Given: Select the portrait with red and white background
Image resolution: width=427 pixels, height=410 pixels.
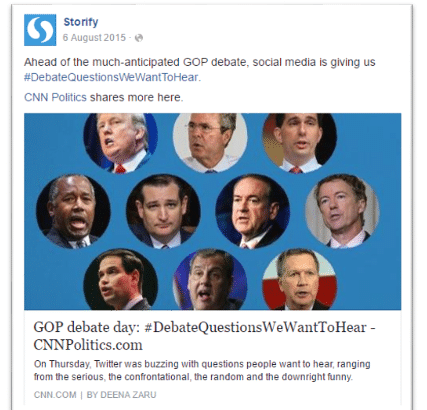Looking at the screenshot, I should point(300,279).
